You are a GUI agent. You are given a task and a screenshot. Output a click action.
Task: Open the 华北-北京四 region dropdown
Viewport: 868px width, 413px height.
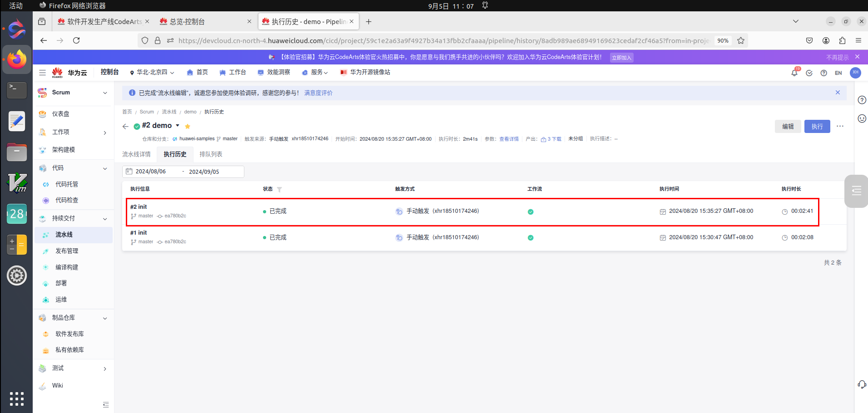[152, 73]
